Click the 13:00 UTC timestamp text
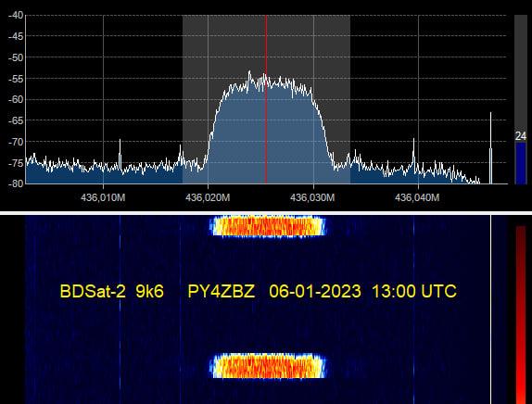532x404 pixels. 414,291
